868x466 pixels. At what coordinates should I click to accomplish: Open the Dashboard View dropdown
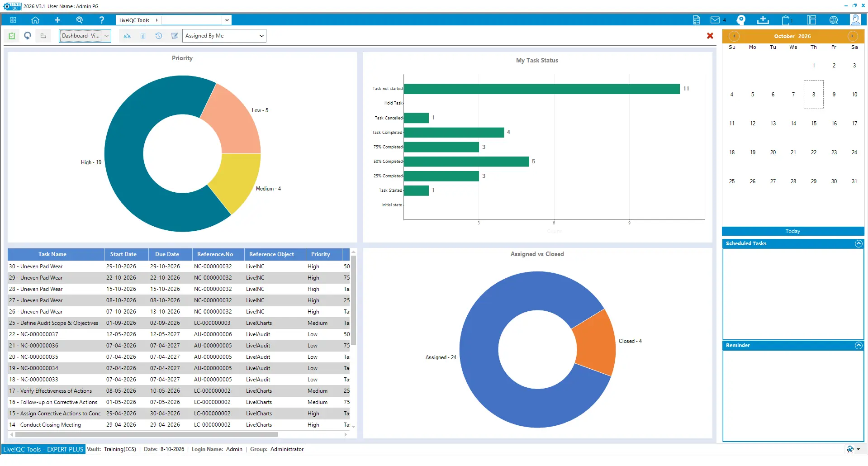point(85,36)
